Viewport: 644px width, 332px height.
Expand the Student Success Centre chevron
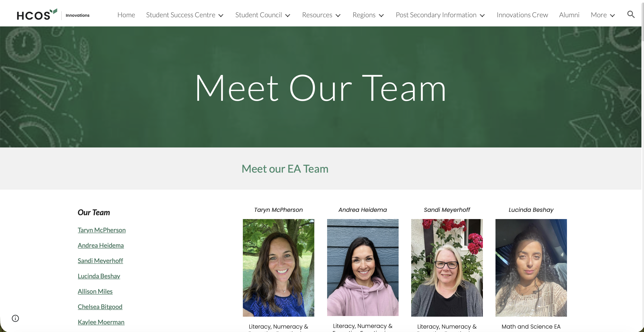[221, 16]
